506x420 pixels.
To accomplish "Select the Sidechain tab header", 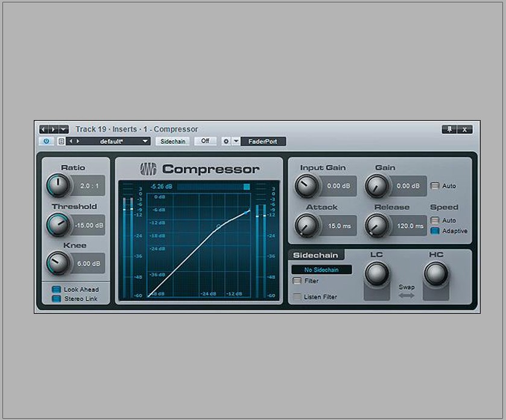I will [x=317, y=254].
